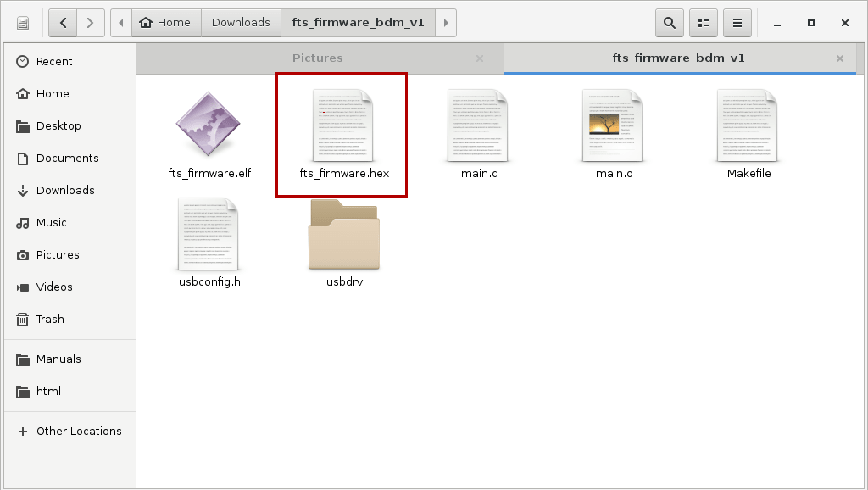Select the main.o file icon
The height and width of the screenshot is (490, 868).
point(613,125)
